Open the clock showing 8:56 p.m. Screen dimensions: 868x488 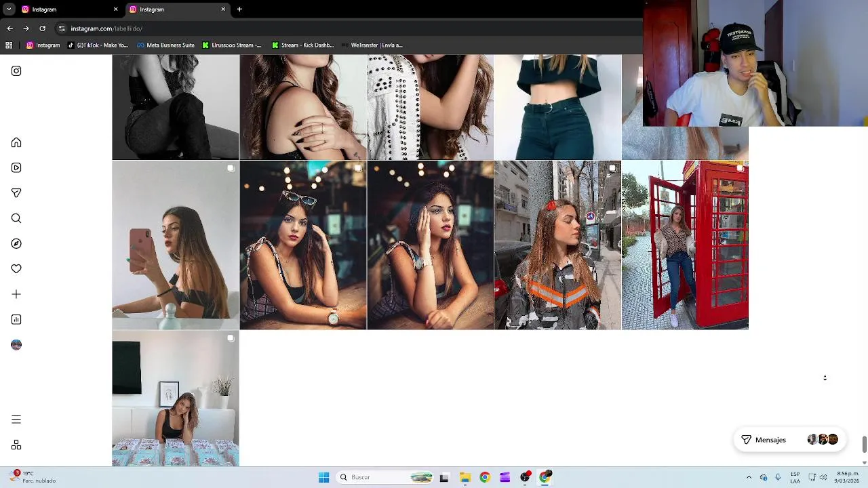coord(848,477)
